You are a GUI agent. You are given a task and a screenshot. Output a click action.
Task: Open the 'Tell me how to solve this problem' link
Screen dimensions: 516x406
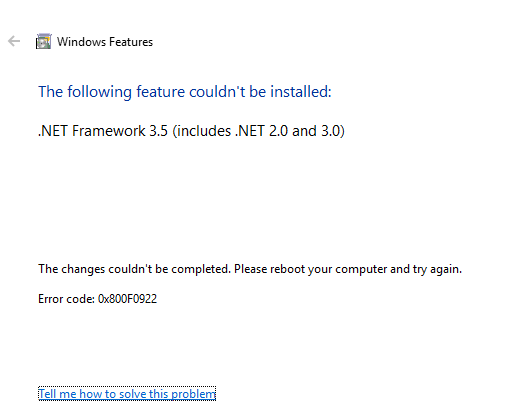(127, 394)
